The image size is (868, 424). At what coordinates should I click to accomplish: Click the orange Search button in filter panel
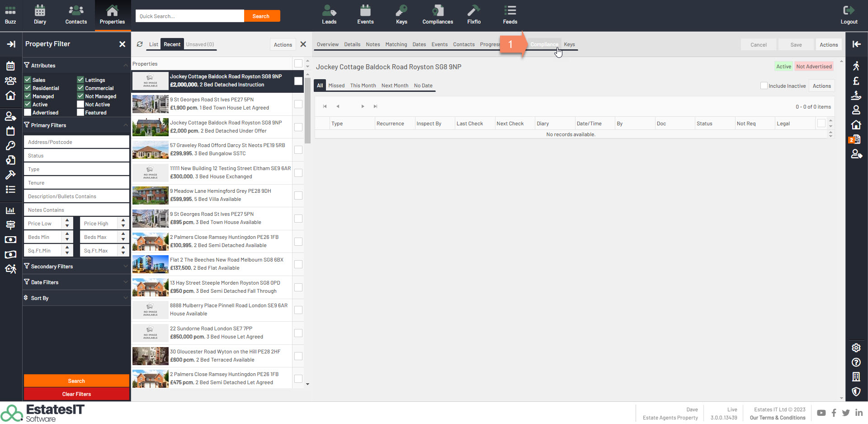76,381
